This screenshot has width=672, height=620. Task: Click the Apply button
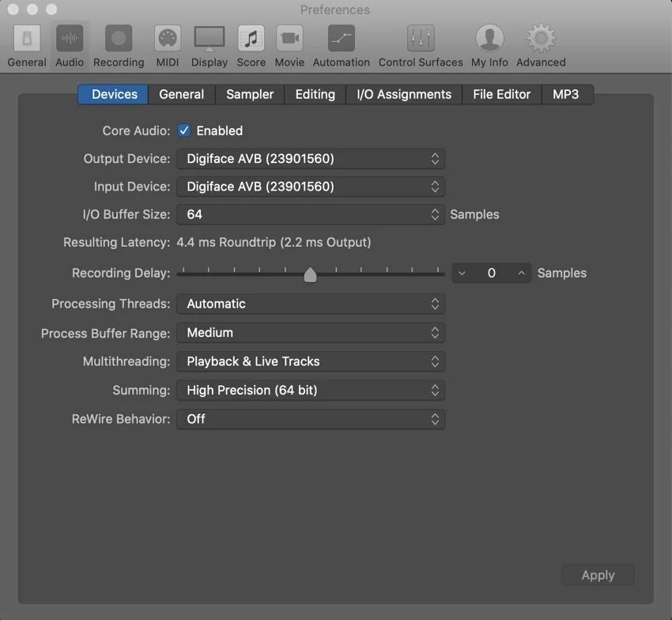598,575
